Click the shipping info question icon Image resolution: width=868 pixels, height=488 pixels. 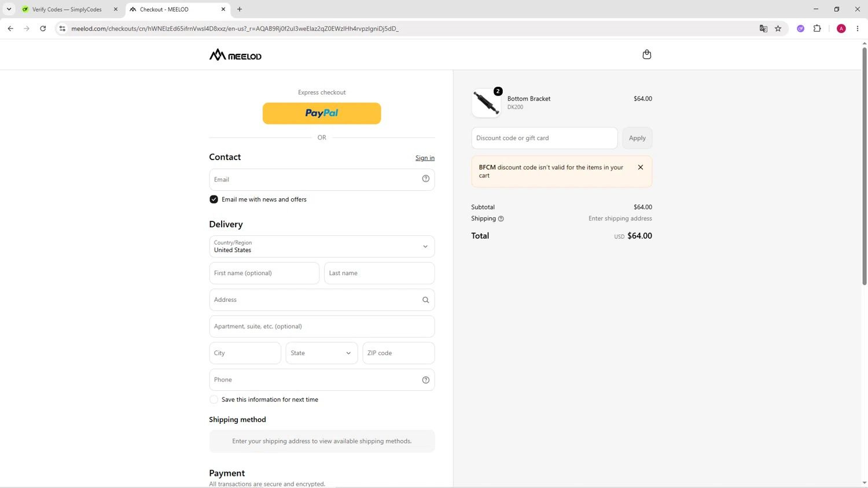click(x=501, y=219)
